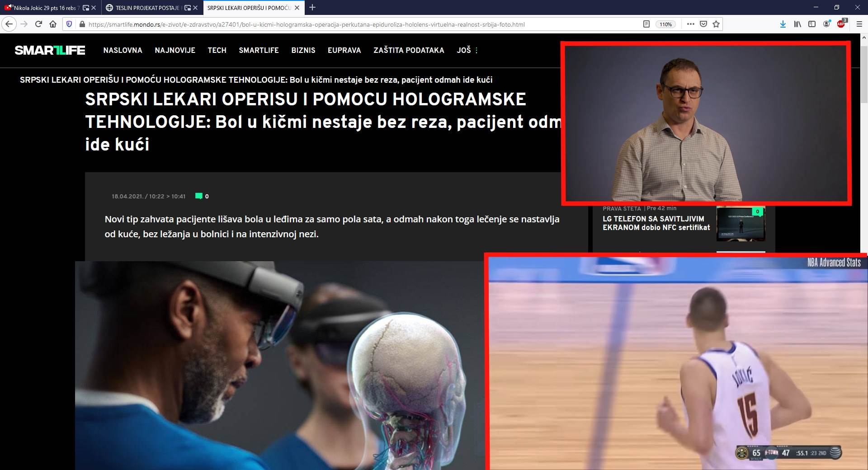The width and height of the screenshot is (868, 470).
Task: Go to NAJNOVIJE section
Action: click(175, 50)
